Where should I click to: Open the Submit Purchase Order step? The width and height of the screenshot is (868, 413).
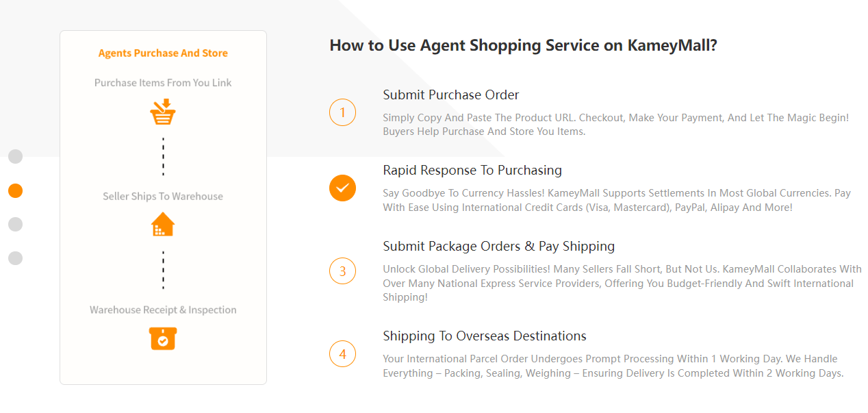[451, 95]
